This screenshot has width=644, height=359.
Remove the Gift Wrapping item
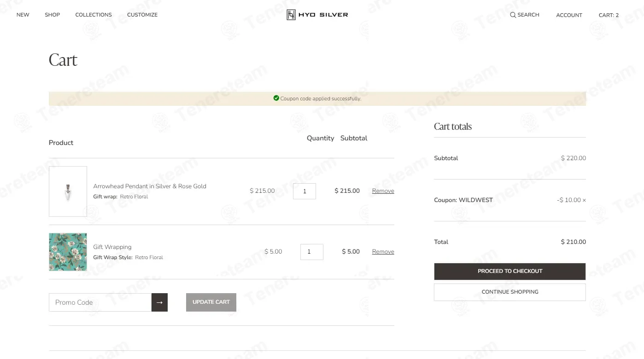point(383,252)
